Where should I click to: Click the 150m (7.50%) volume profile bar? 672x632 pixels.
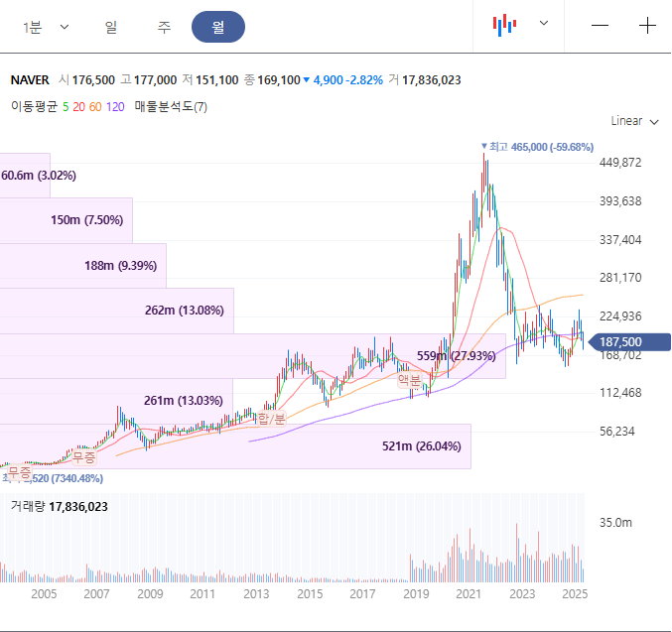67,220
